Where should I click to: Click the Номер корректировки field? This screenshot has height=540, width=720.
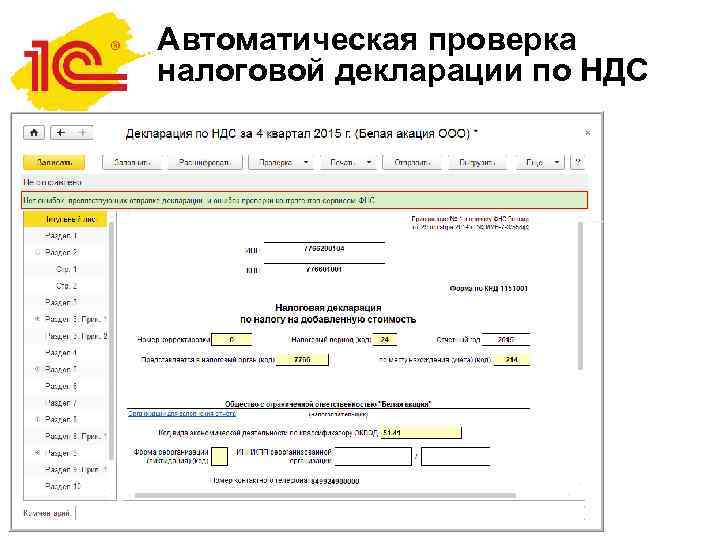231,340
